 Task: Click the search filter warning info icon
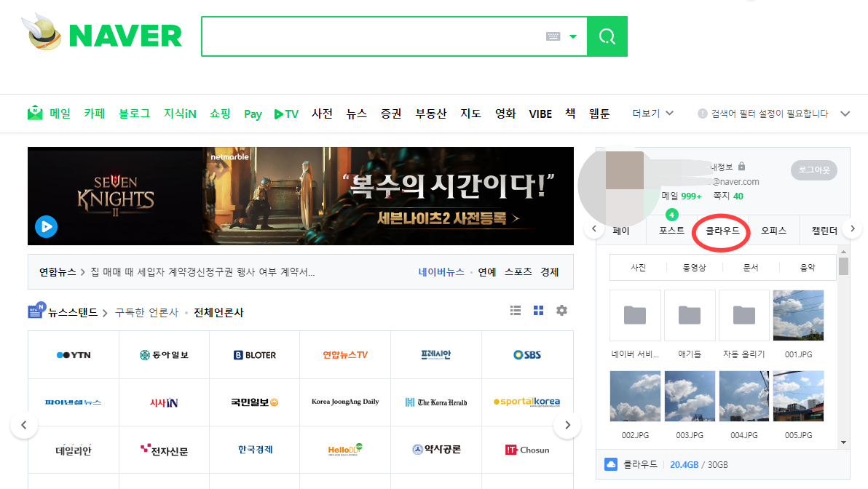tap(703, 114)
